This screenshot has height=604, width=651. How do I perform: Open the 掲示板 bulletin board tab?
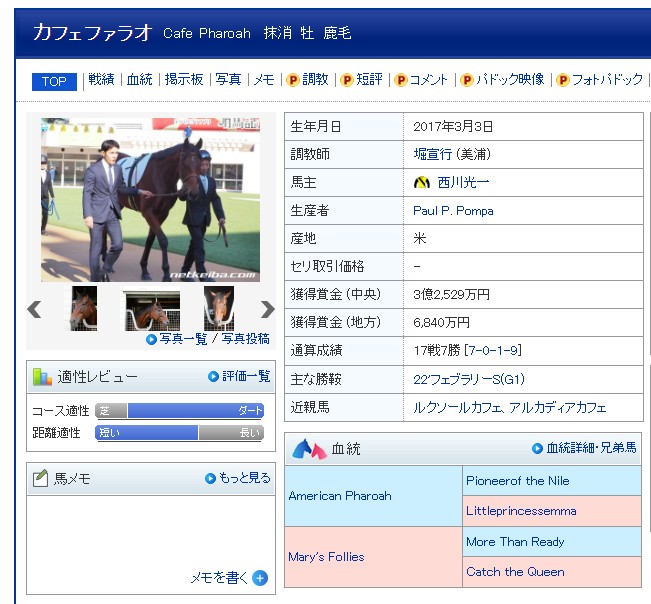pos(184,80)
